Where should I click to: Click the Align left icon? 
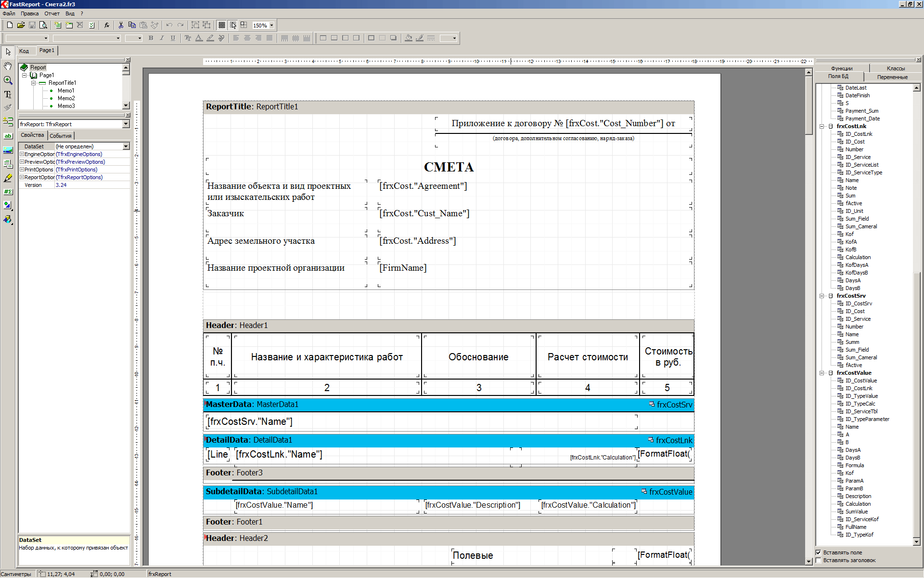pyautogui.click(x=236, y=38)
